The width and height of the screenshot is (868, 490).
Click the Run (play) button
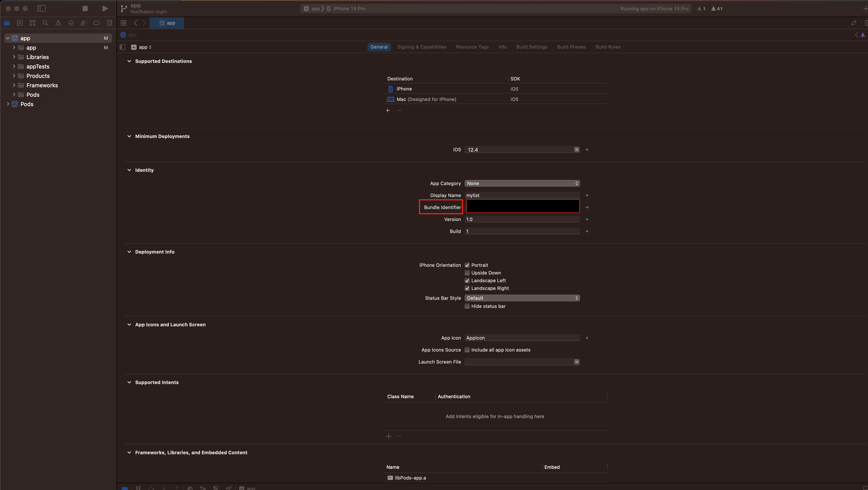pos(105,8)
